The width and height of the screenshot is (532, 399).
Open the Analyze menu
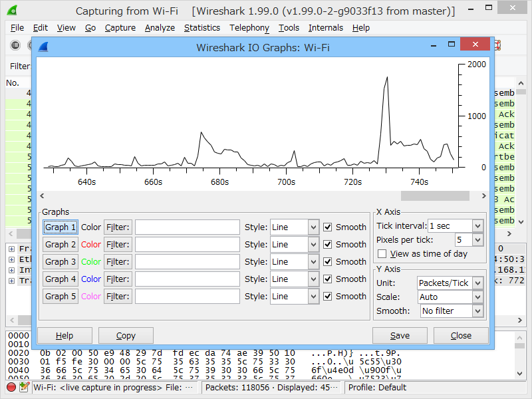(160, 27)
